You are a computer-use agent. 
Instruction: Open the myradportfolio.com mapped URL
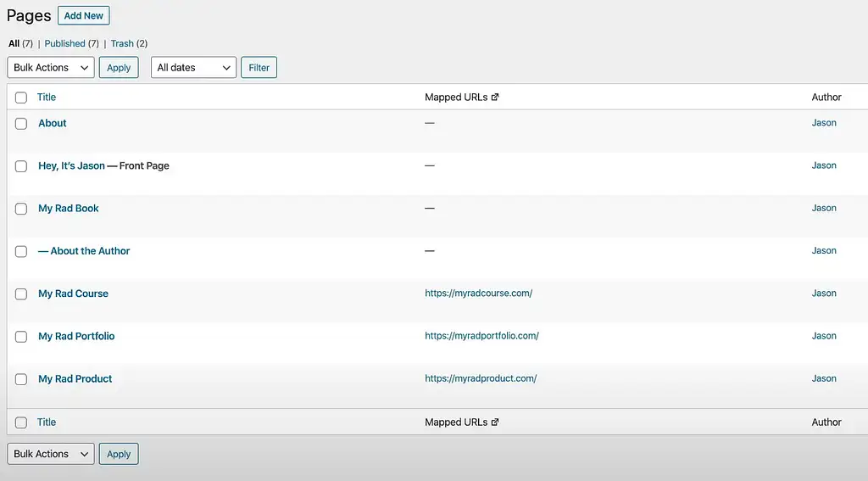(x=481, y=336)
